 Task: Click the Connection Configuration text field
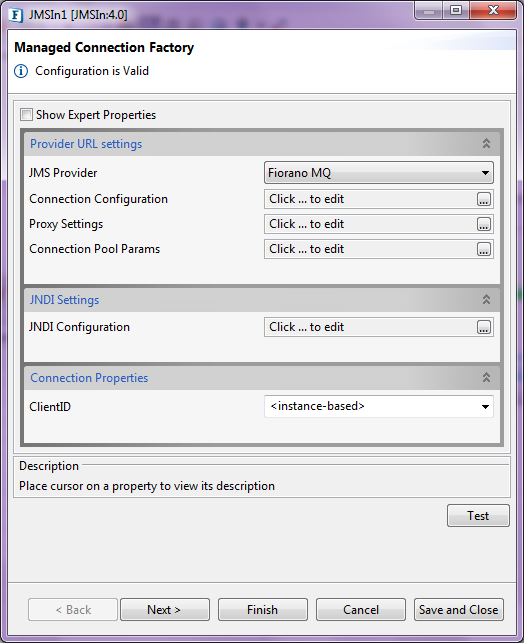tap(370, 199)
